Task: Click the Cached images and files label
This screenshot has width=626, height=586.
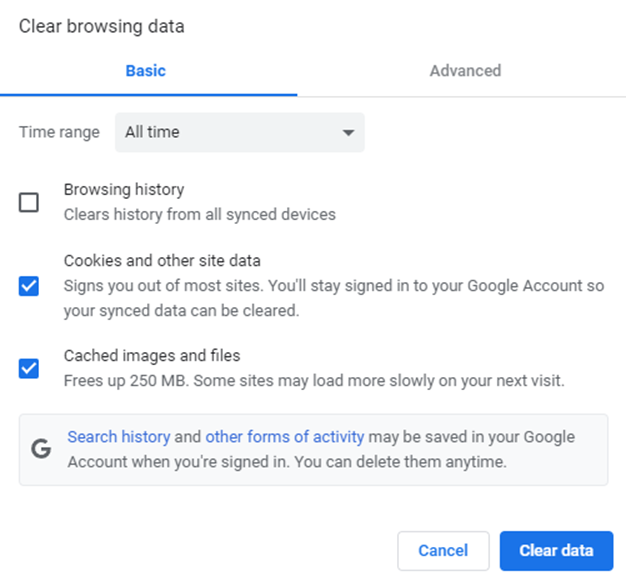Action: point(152,355)
